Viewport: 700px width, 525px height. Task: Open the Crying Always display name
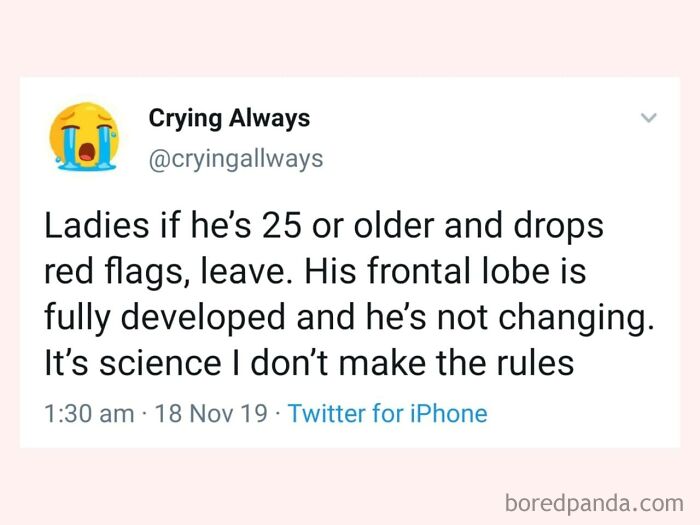coord(229,119)
